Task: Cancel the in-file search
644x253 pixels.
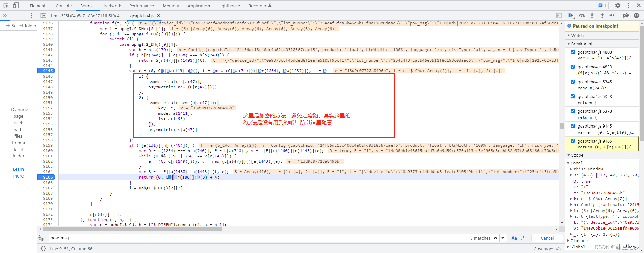Action: [547, 238]
